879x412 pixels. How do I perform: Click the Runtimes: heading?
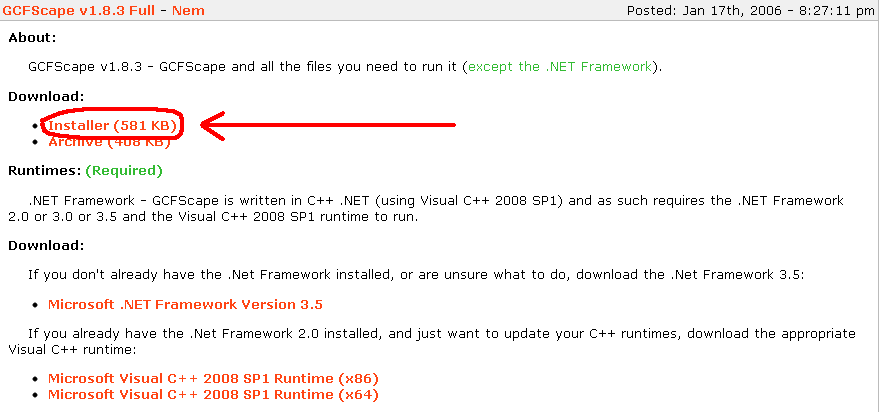[x=44, y=171]
